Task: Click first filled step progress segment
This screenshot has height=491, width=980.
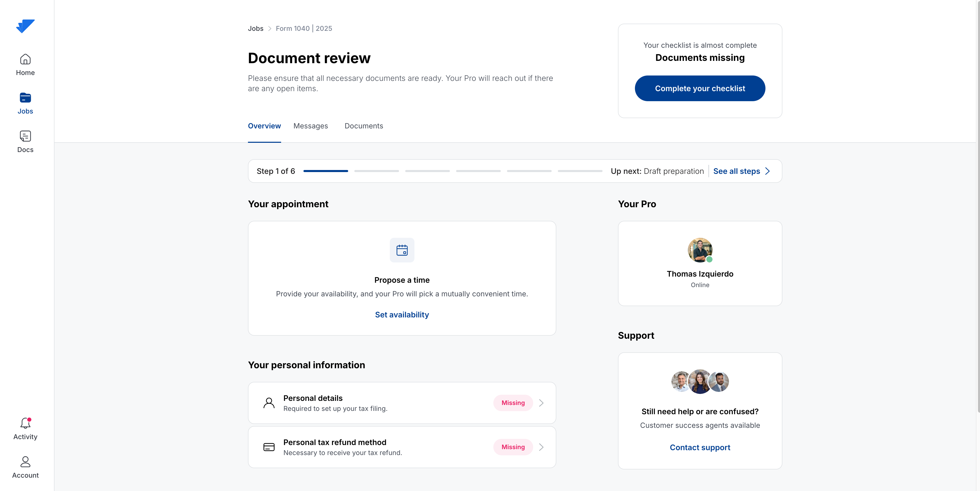Action: [x=326, y=171]
